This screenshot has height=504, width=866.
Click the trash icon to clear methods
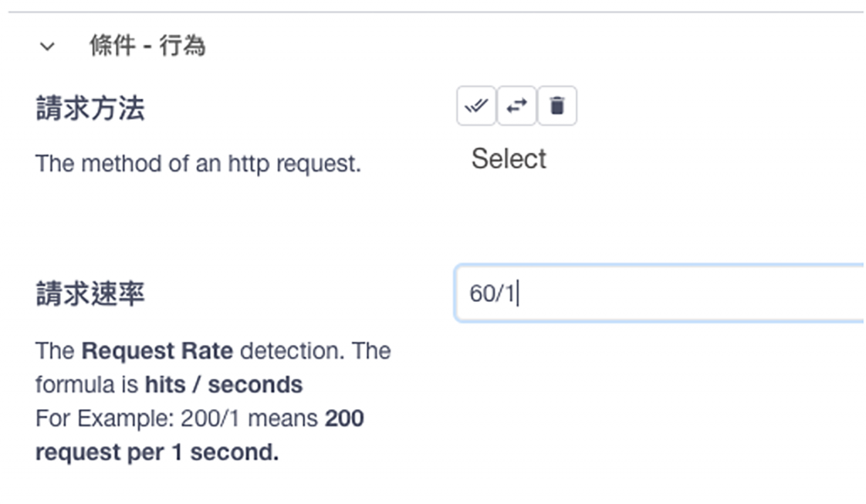556,107
